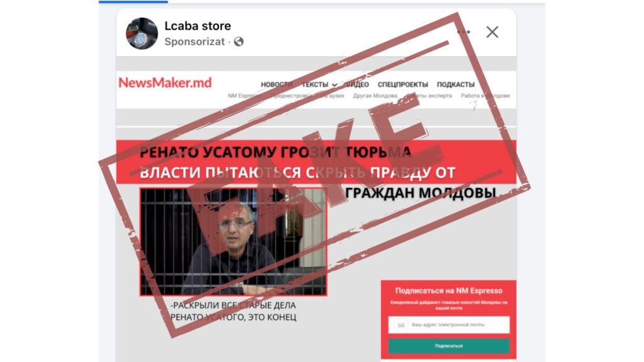
Task: Open the Другая Молдова sublink
Action: click(x=375, y=96)
